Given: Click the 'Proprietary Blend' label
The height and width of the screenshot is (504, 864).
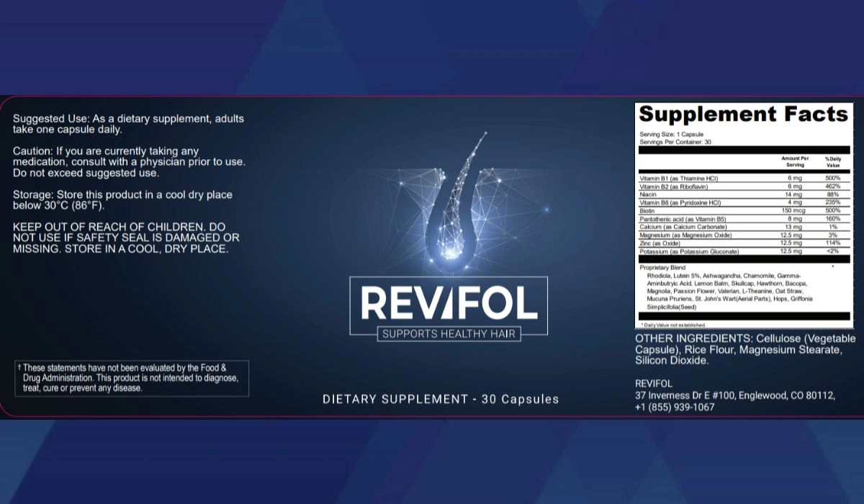Looking at the screenshot, I should point(662,267).
